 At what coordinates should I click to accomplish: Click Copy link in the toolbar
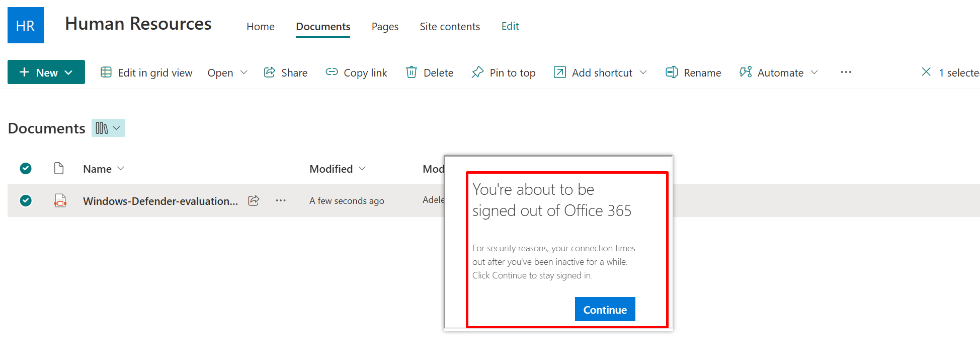click(356, 73)
